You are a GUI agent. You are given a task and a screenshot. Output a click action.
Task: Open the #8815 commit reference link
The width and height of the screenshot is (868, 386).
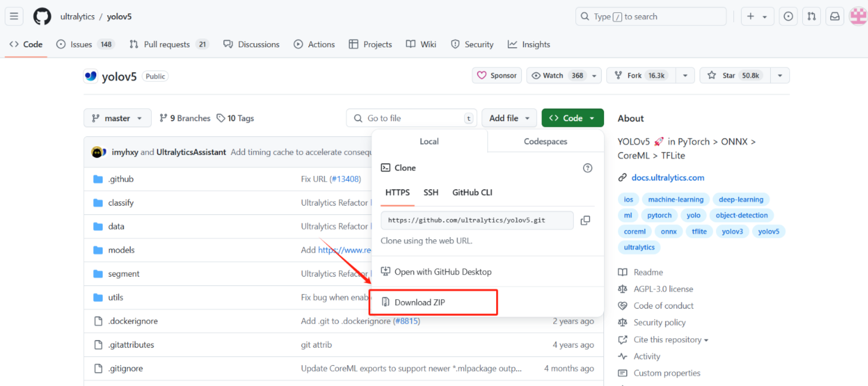point(406,321)
